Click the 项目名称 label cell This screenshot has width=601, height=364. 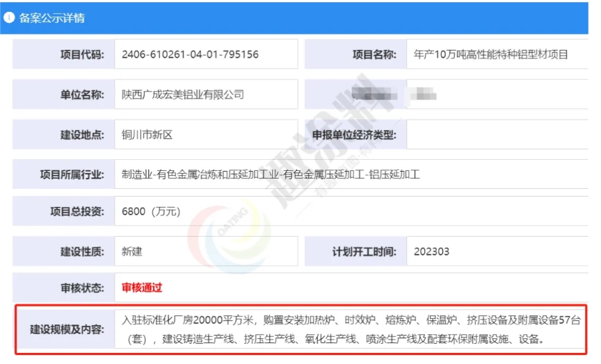click(x=374, y=54)
